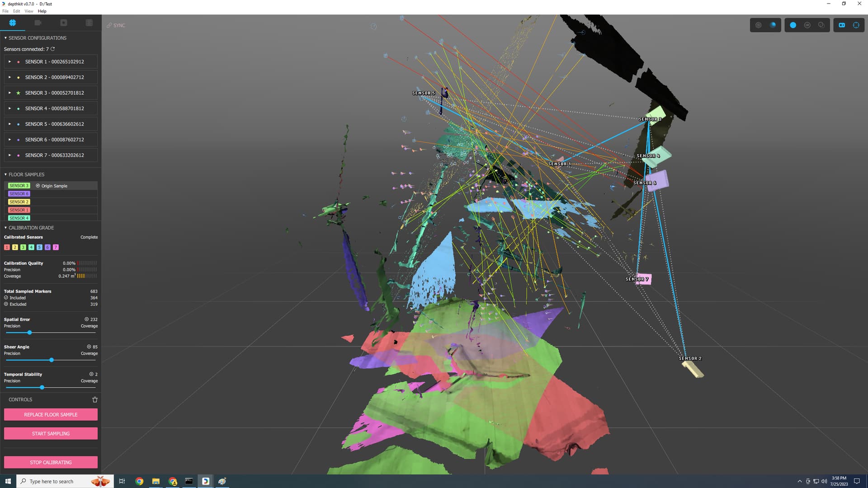Select the SENSOR 6 floor sample
The height and width of the screenshot is (488, 868).
[19, 194]
